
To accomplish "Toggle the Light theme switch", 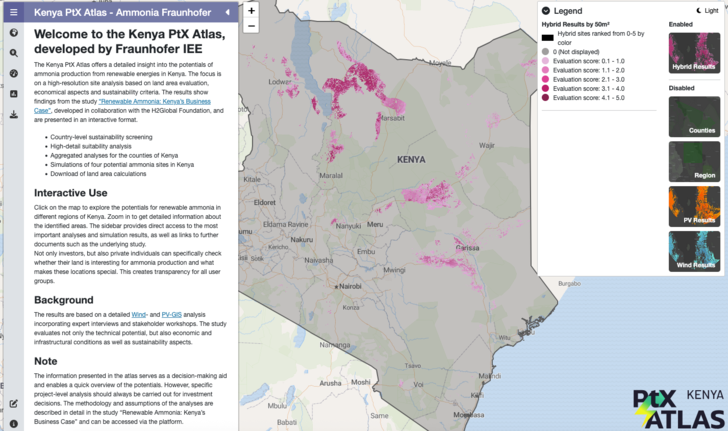I will point(708,11).
